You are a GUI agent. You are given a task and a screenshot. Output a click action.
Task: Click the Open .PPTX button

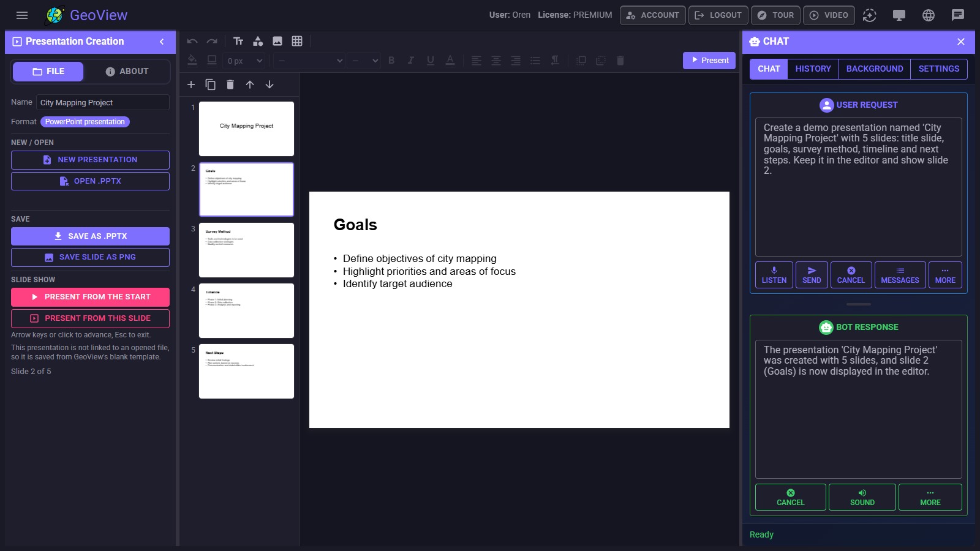pos(90,181)
